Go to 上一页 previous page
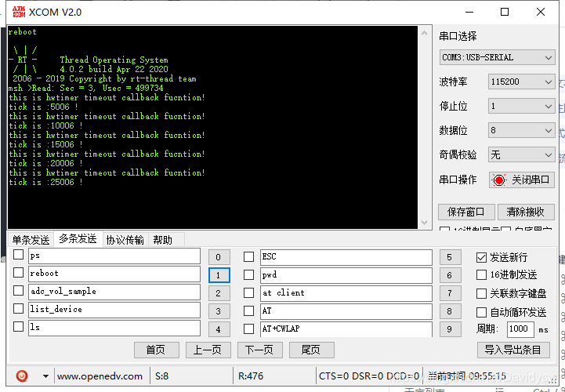Image resolution: width=565 pixels, height=392 pixels. (208, 350)
